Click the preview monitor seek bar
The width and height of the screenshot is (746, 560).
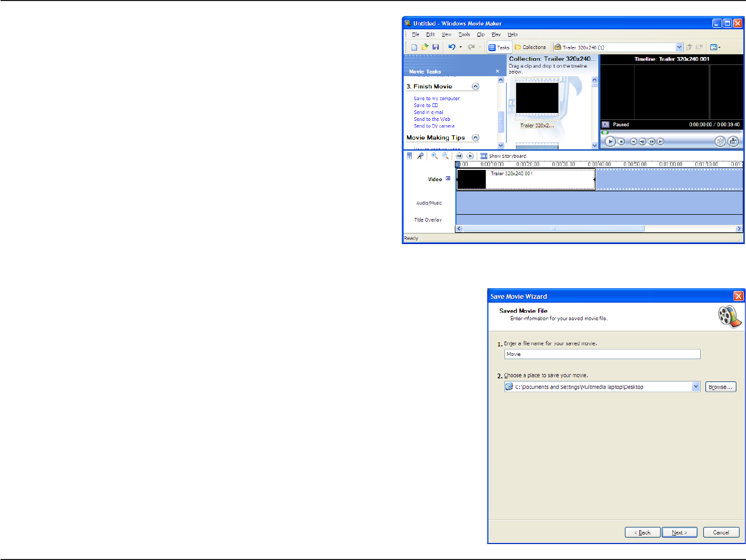click(x=671, y=132)
